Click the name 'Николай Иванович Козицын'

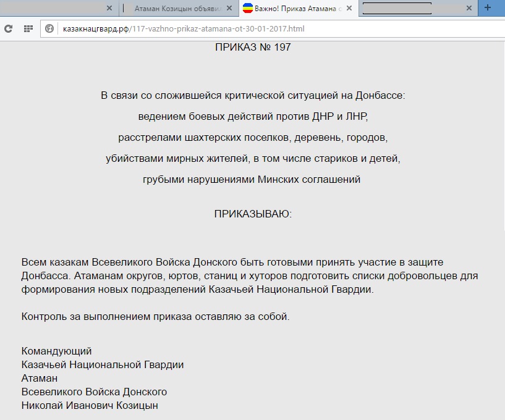[90, 406]
